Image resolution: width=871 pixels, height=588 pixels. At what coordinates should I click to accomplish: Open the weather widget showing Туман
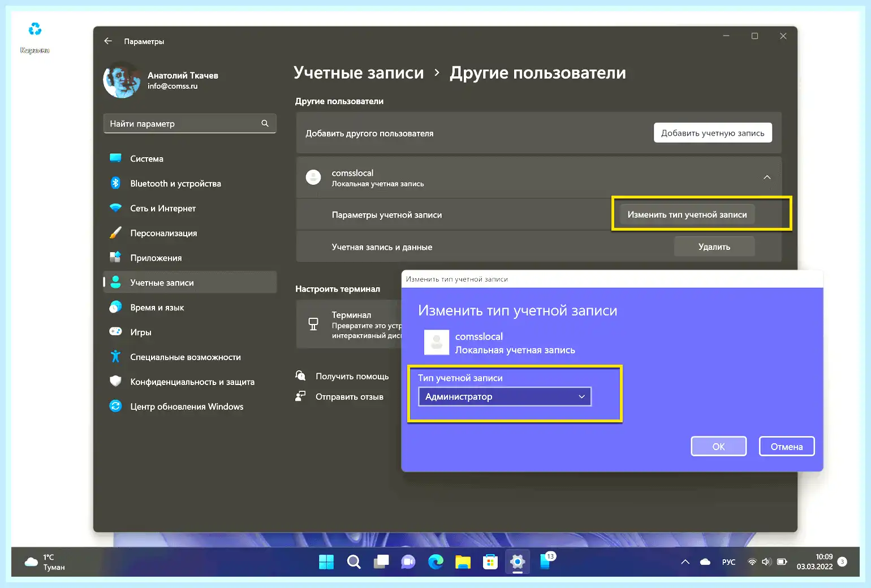pyautogui.click(x=45, y=562)
